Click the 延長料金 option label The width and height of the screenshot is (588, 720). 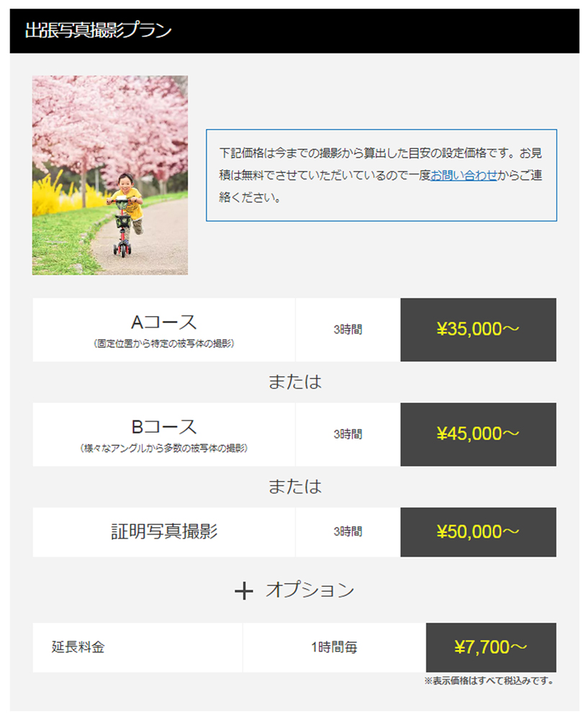[x=78, y=647]
